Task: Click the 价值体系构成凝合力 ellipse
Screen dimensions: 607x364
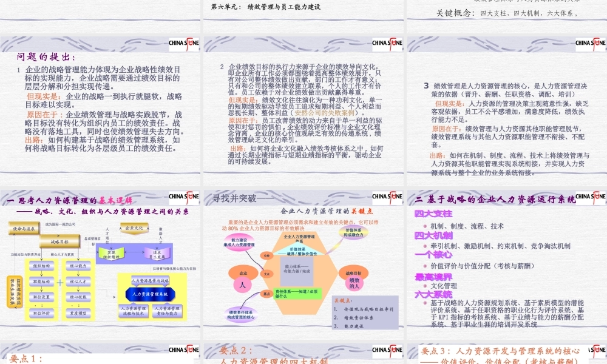Action: [353, 232]
